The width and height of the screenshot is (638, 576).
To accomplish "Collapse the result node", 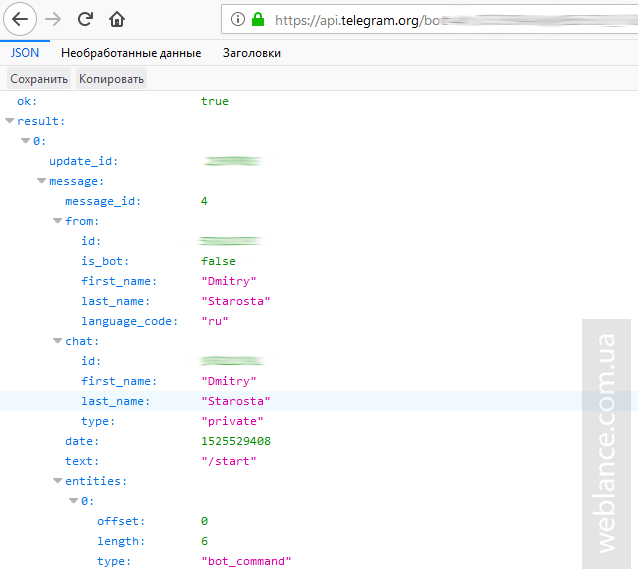I will (x=10, y=121).
